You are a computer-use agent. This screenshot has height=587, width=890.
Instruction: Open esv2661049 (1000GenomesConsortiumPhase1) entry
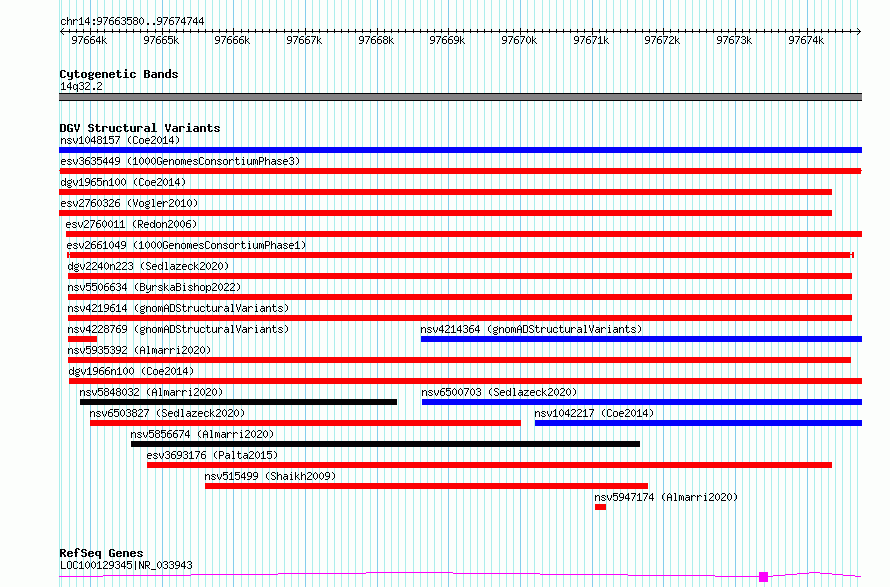click(186, 245)
